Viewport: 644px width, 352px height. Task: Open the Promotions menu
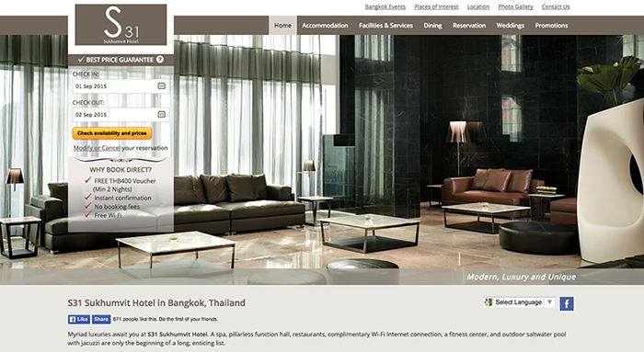coord(551,26)
